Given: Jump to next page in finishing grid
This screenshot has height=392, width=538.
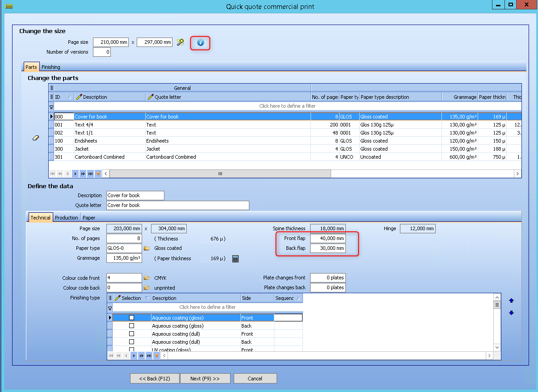Looking at the screenshot, I should pos(141,355).
